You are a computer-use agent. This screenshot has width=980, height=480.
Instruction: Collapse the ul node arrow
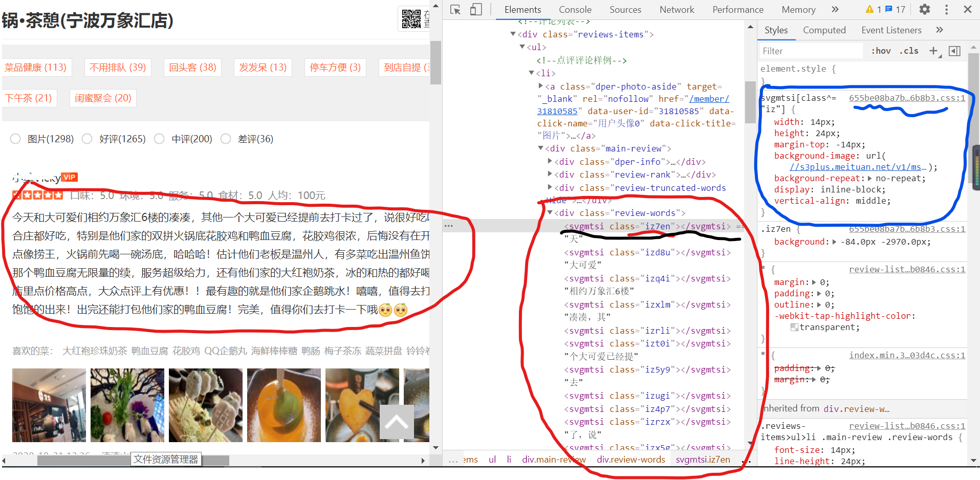tap(522, 47)
